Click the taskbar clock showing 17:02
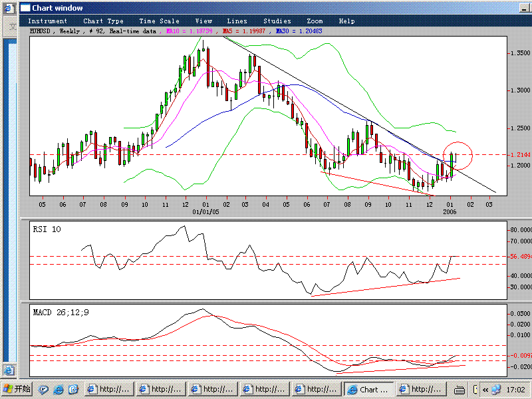 point(515,390)
